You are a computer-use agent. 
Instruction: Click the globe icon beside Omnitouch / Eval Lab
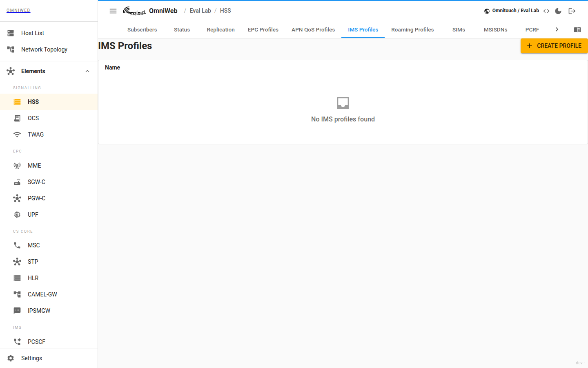487,11
